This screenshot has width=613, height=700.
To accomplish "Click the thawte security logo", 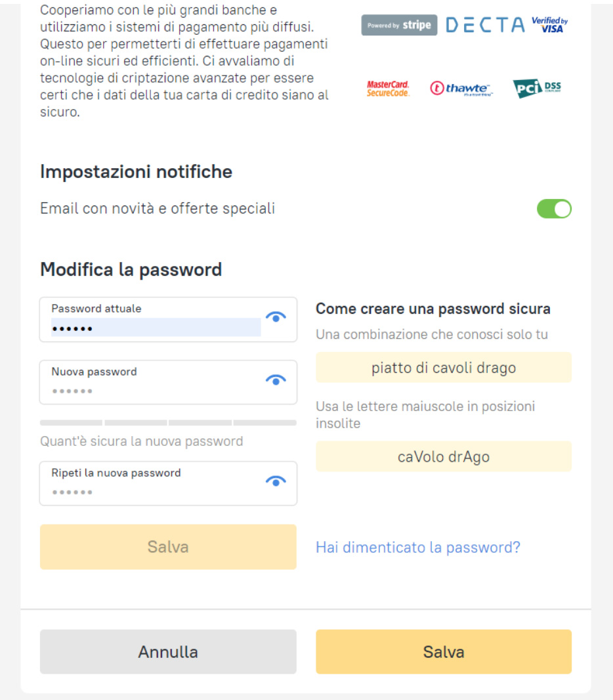I will pos(461,89).
